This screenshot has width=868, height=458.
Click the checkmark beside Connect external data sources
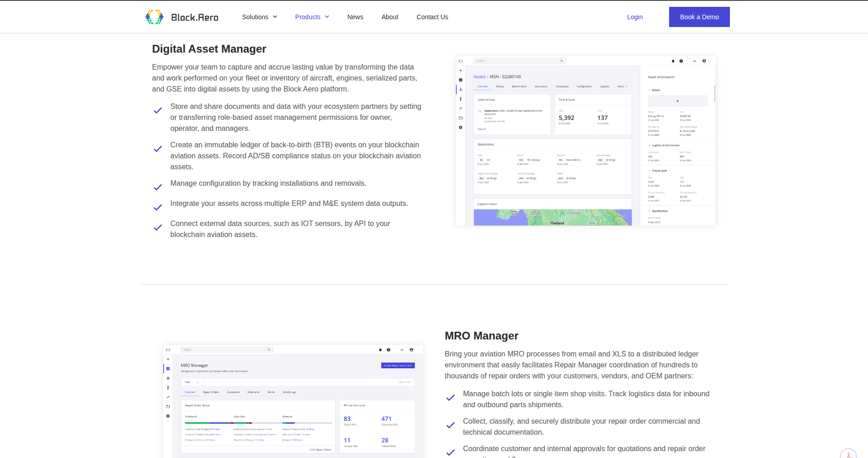click(x=158, y=227)
